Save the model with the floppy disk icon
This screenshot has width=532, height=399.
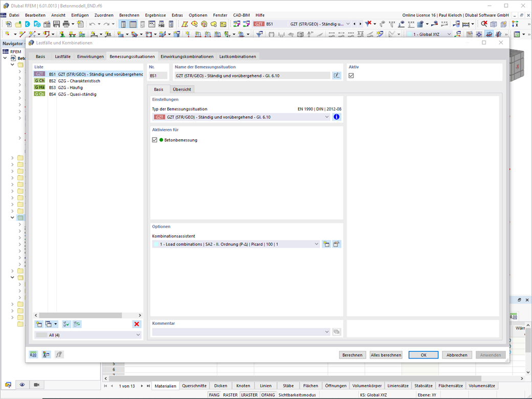56,24
